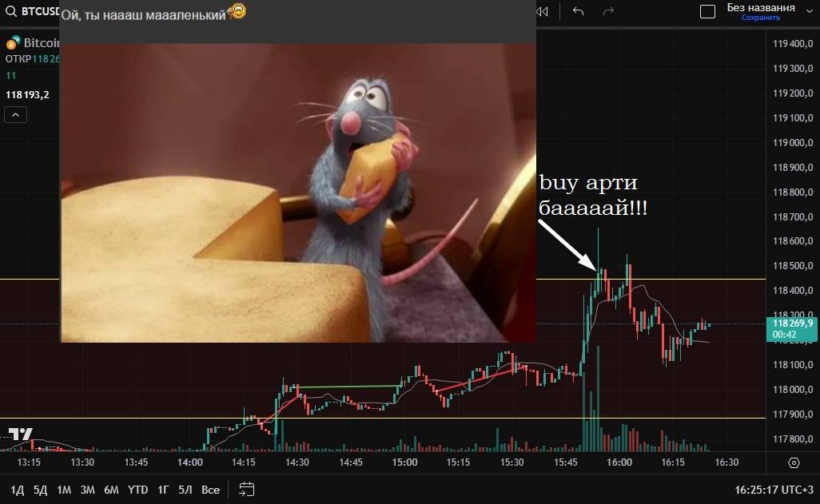Screen dimensions: 820x504
Task: Click the Сохранить link
Action: click(760, 18)
